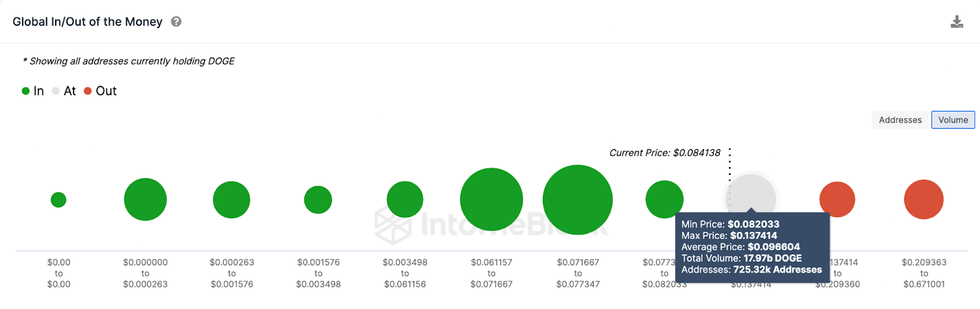
Task: Toggle the green In legend item
Action: click(33, 91)
